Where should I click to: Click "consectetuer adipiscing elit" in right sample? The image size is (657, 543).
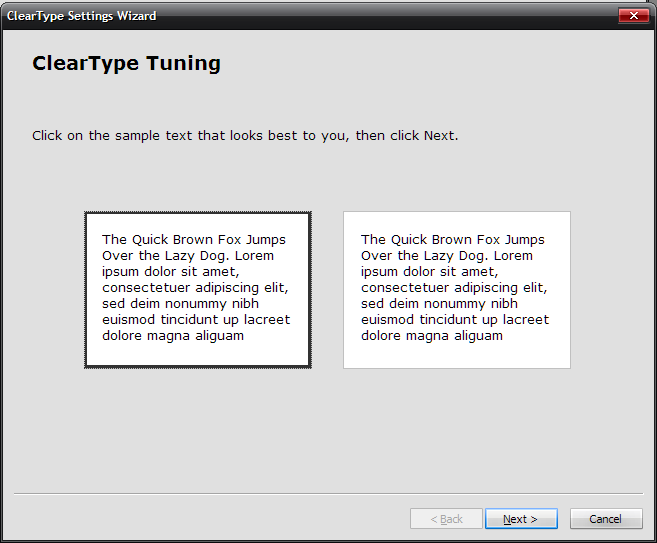click(453, 288)
